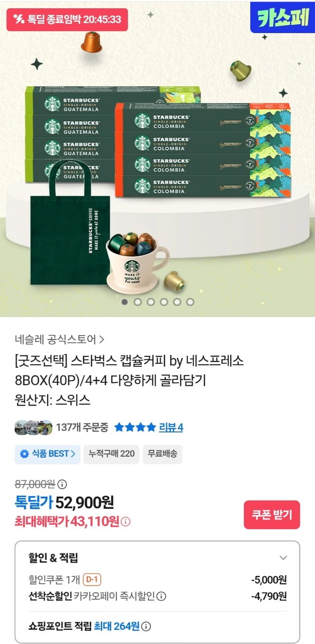Tap the 톡딜 종료임박 timer badge

click(67, 19)
